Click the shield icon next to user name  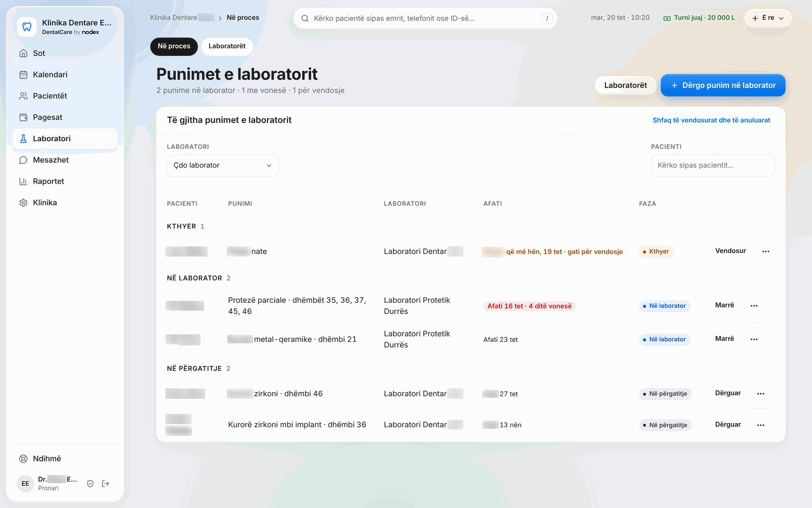[x=90, y=484]
